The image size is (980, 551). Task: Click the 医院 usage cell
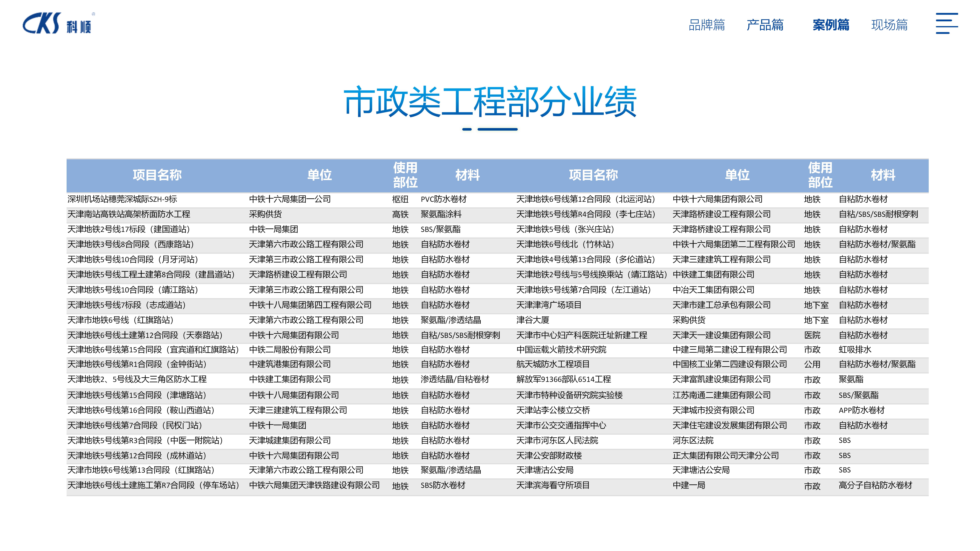812,335
